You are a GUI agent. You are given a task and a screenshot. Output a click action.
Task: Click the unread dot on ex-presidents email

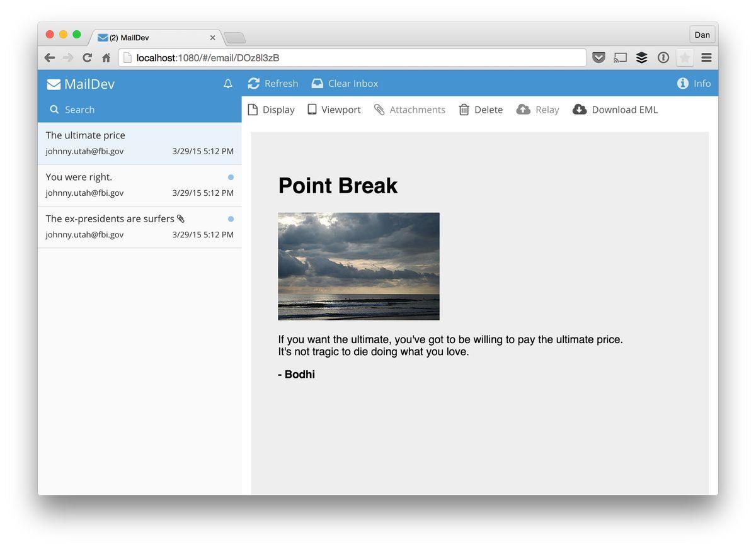click(231, 219)
